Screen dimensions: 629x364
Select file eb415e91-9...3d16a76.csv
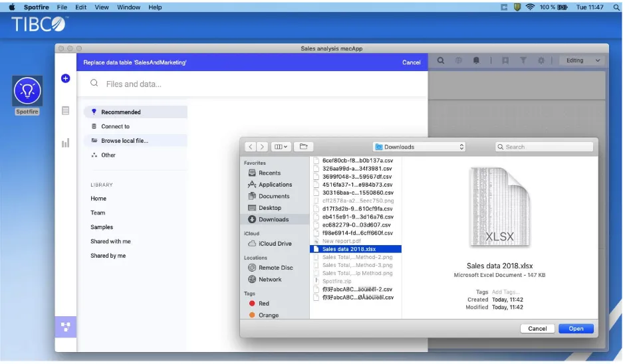356,217
